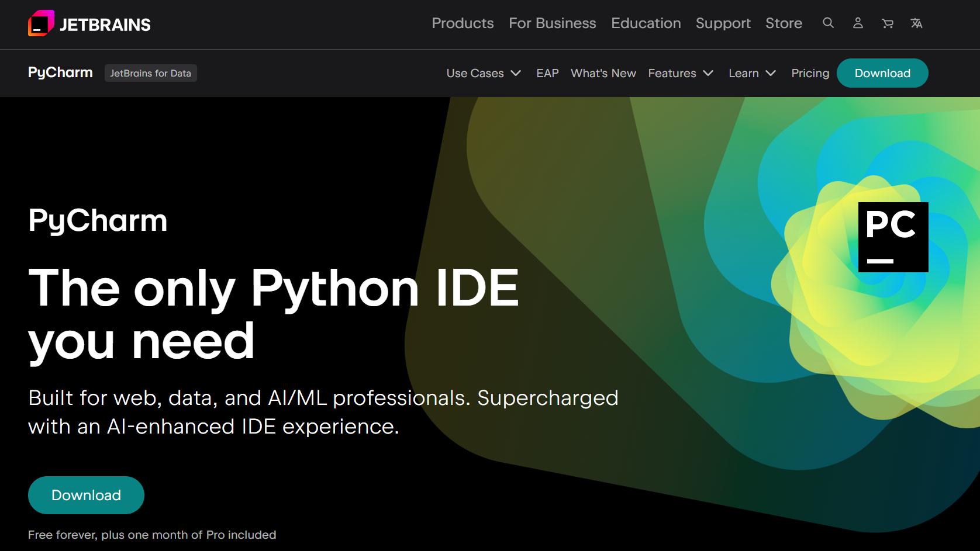Viewport: 980px width, 551px height.
Task: Click the 'Free forever, plus one month of Pro included' text
Action: pyautogui.click(x=152, y=535)
